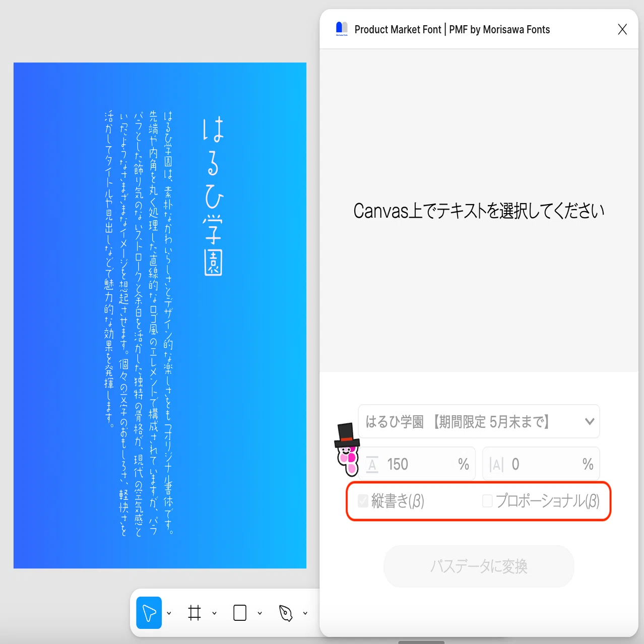Select the Move tool in bottom toolbar

pyautogui.click(x=149, y=613)
